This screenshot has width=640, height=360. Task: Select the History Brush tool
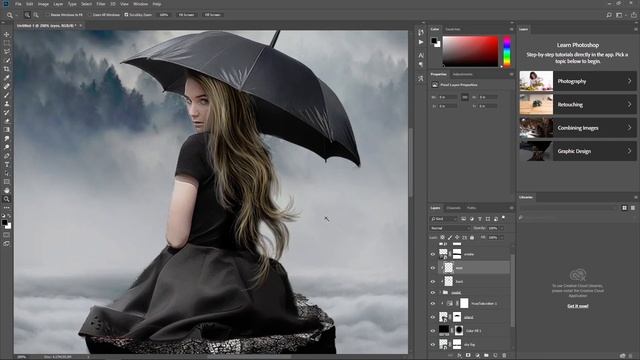click(7, 112)
